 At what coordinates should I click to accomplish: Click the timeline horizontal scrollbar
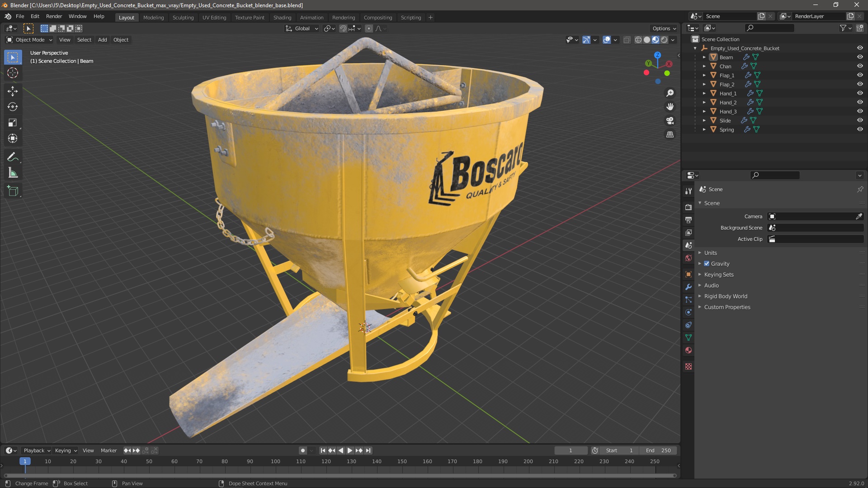340,475
